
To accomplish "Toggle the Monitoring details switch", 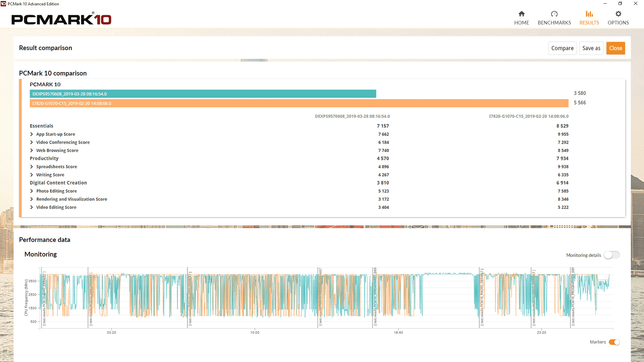I will [x=612, y=255].
